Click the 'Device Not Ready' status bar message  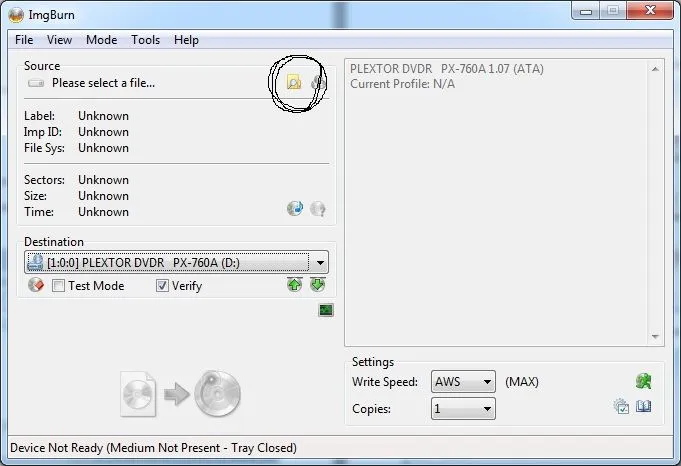(x=153, y=448)
